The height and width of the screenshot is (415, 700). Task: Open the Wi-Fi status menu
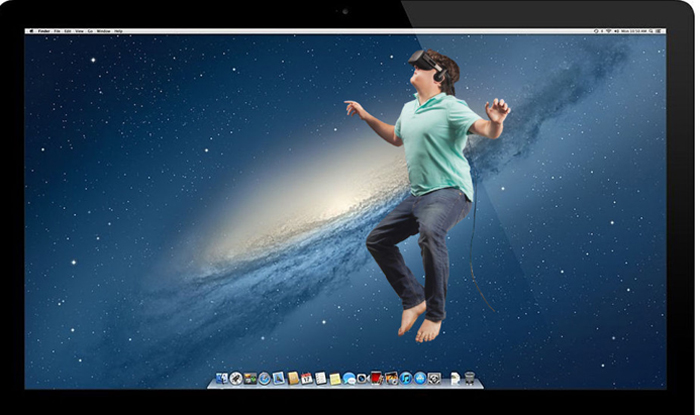click(x=609, y=31)
